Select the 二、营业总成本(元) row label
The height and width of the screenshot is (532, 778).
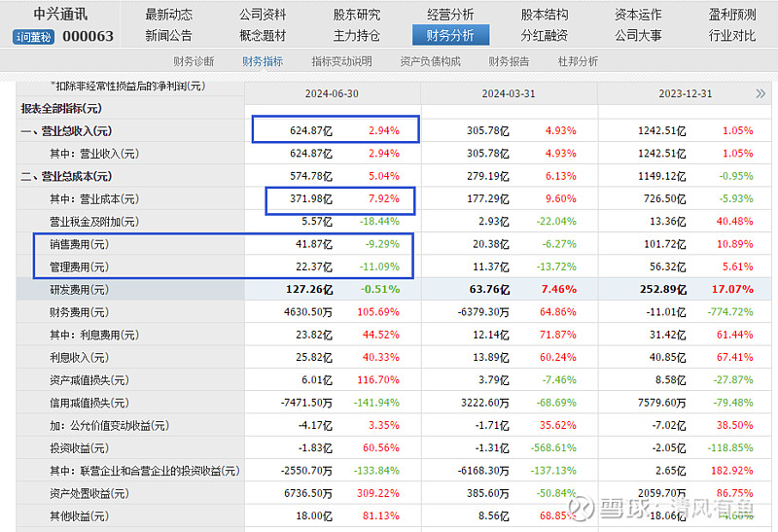(66, 176)
